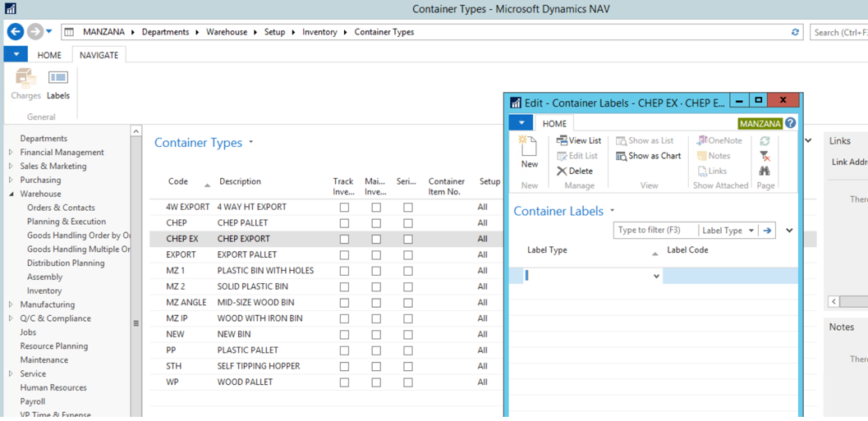Screen dimensions: 868x421
Task: Expand the Financial Management tree node
Action: coord(11,152)
